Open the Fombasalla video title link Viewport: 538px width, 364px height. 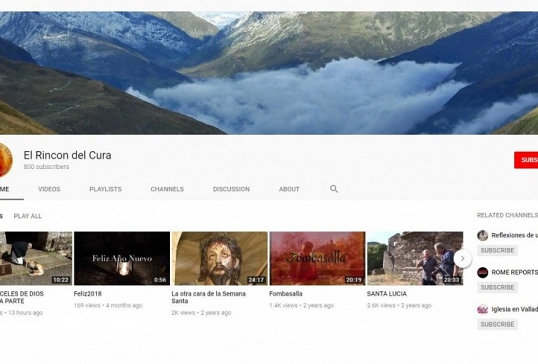[x=285, y=294]
